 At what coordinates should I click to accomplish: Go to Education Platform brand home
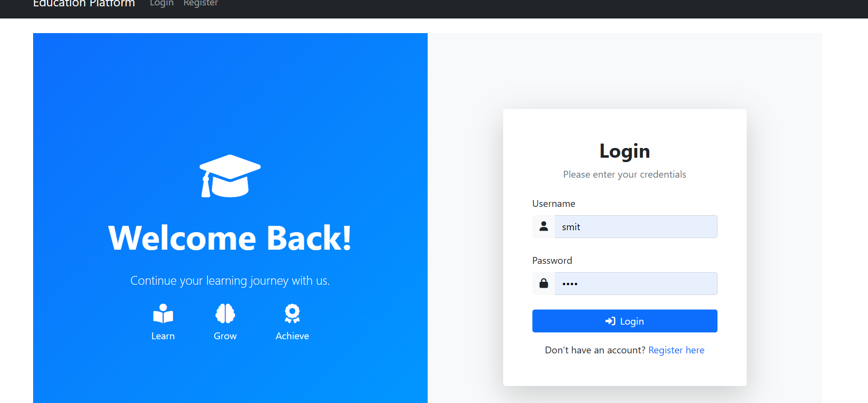tap(84, 3)
